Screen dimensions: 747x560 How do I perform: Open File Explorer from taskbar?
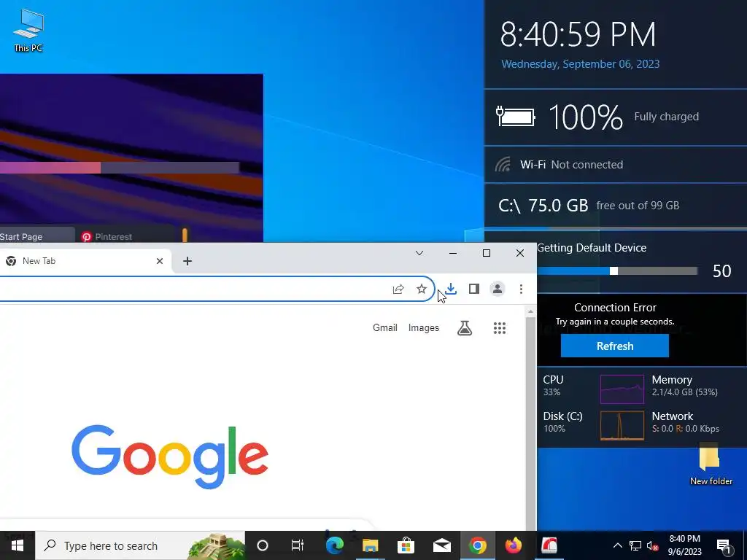pos(370,545)
